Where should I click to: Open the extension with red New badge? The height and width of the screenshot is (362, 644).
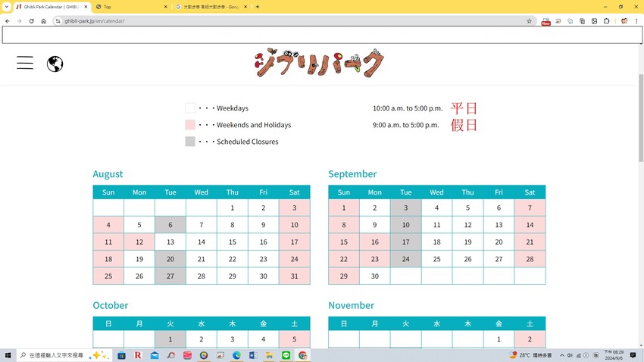[546, 21]
